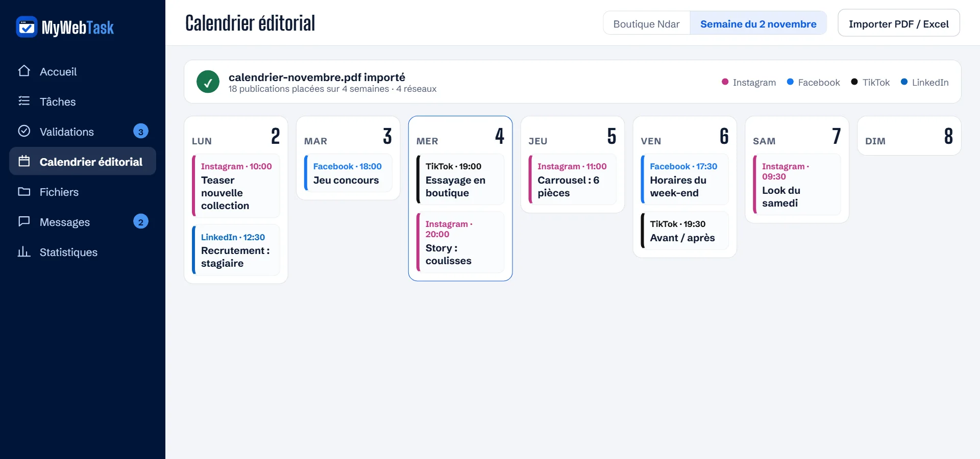Click the Calendrier éditorial page heading
This screenshot has height=459, width=980.
pos(250,23)
